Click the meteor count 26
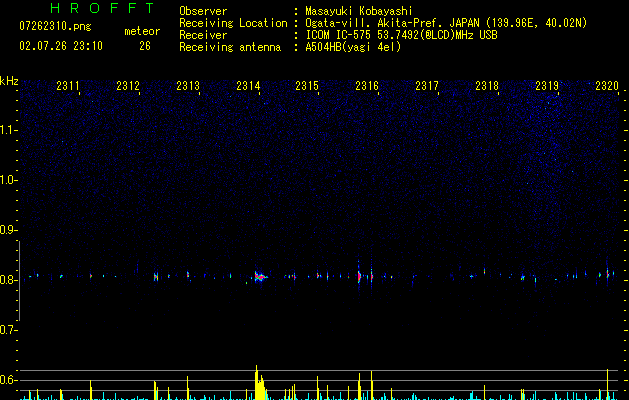 pos(145,46)
